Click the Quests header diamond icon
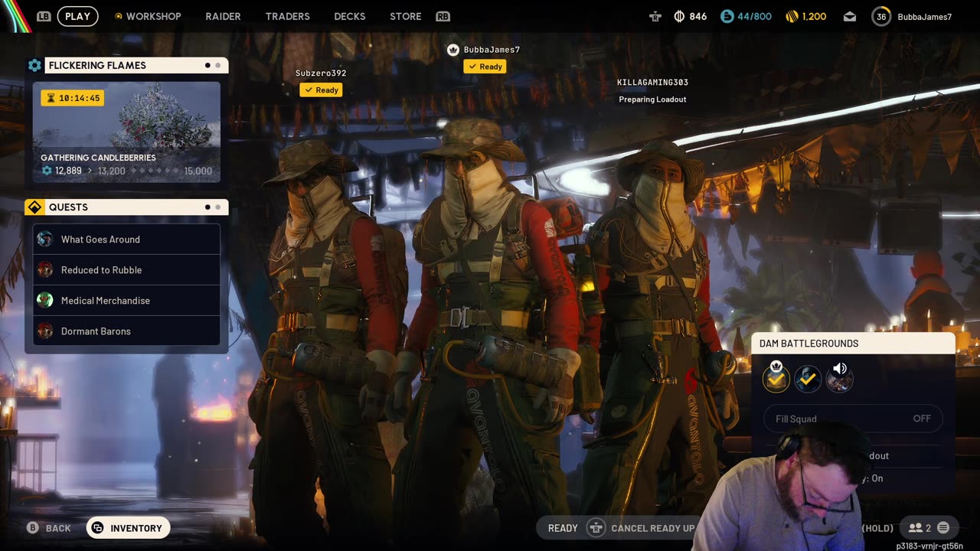Image resolution: width=980 pixels, height=551 pixels. pos(34,207)
